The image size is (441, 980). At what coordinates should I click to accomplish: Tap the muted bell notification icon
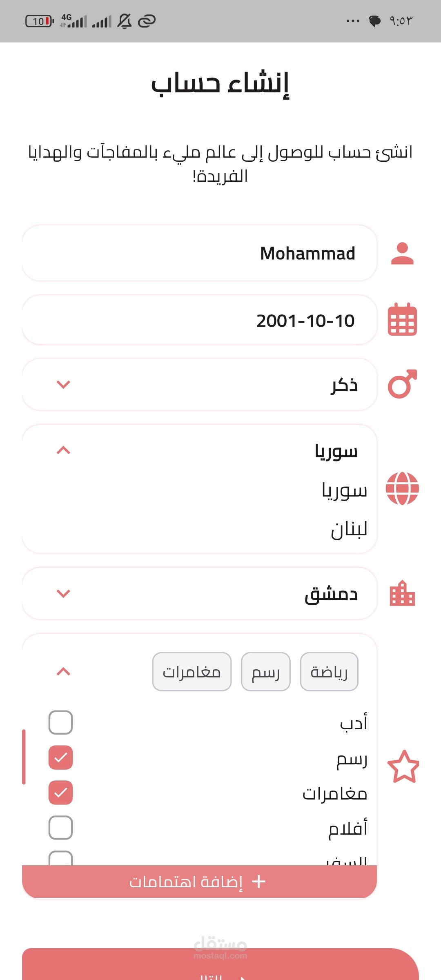coord(125,21)
